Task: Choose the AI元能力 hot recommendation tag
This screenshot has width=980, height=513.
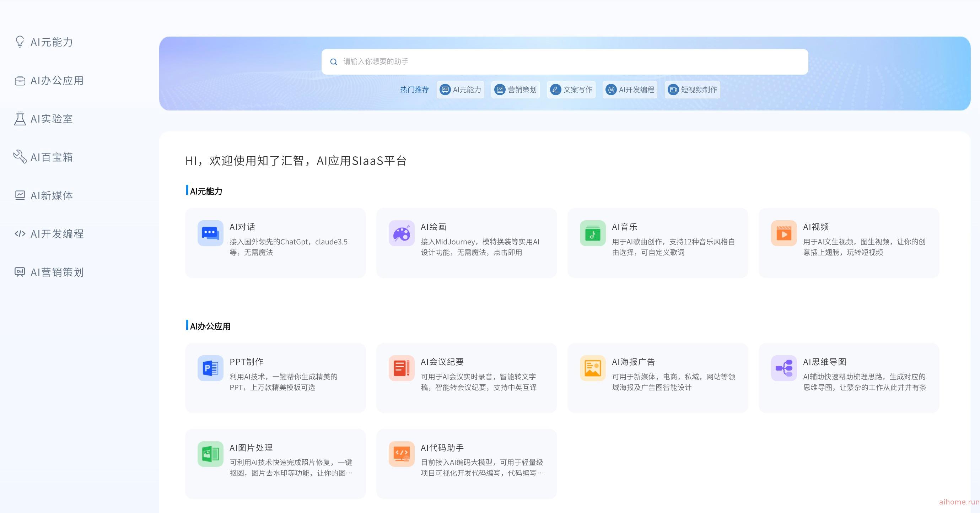Action: point(460,90)
